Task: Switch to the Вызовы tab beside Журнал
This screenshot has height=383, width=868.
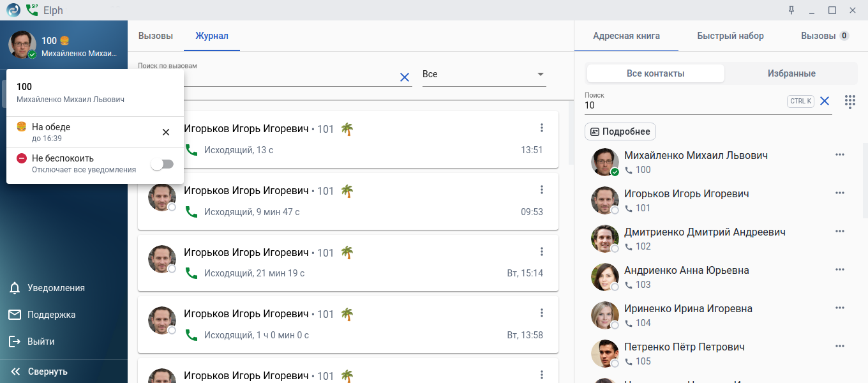Action: 156,36
